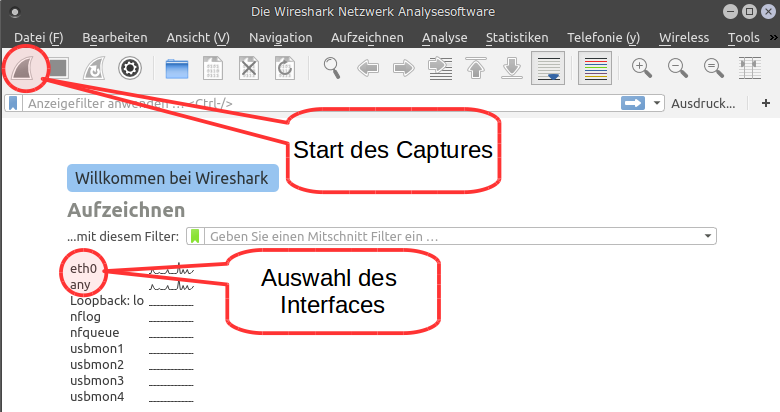The image size is (780, 412).
Task: Go to the first packet arrow
Action: tap(476, 68)
